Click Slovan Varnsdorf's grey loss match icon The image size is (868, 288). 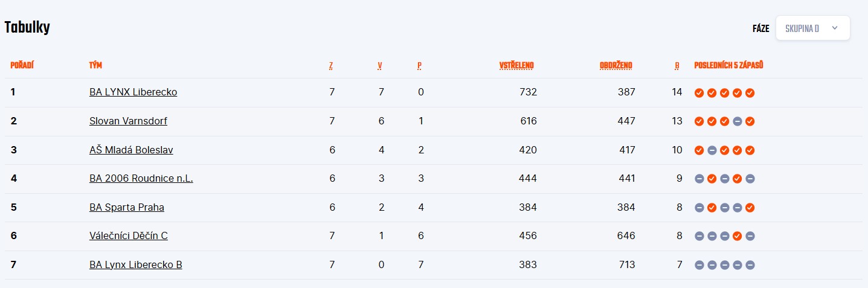pos(737,121)
